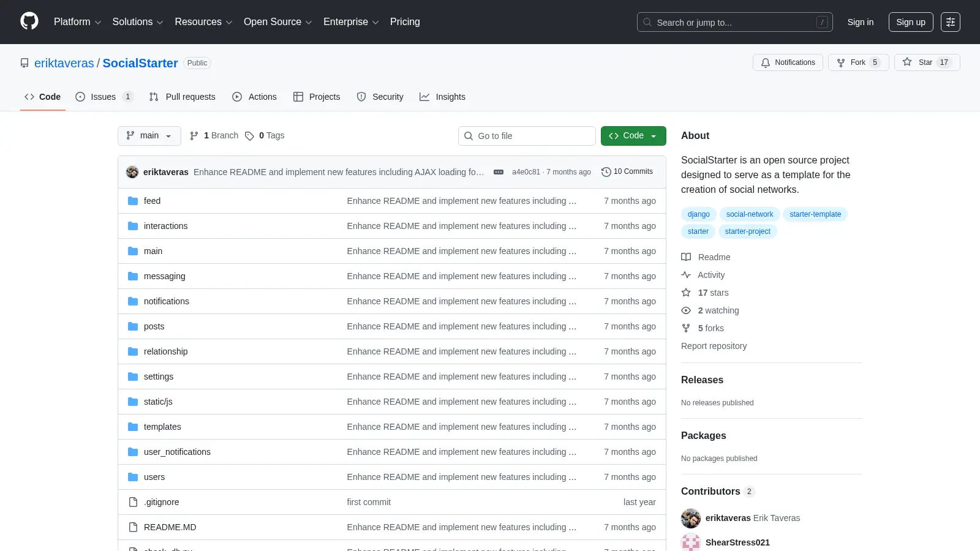Click the Releases heading link
The width and height of the screenshot is (980, 551).
click(702, 380)
